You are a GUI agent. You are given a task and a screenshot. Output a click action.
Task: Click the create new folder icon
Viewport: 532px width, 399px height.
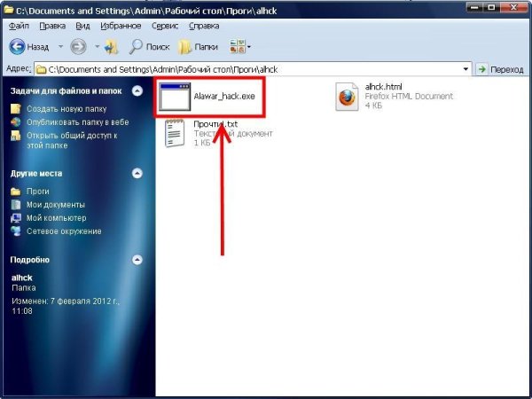[x=16, y=109]
